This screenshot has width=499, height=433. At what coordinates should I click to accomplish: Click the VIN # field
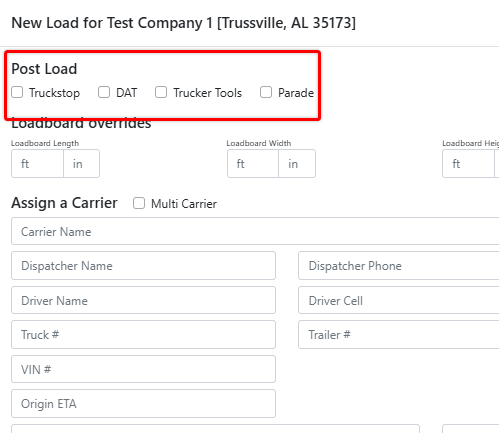coord(143,369)
